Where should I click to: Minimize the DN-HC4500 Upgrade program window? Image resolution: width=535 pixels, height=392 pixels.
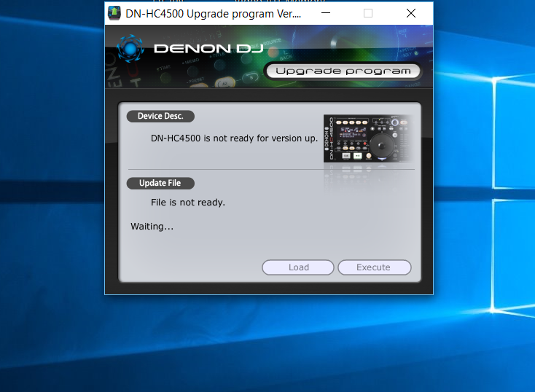pyautogui.click(x=326, y=13)
